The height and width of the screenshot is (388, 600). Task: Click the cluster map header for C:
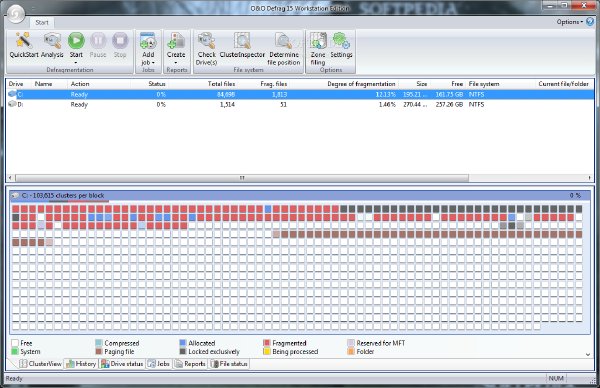click(x=300, y=196)
